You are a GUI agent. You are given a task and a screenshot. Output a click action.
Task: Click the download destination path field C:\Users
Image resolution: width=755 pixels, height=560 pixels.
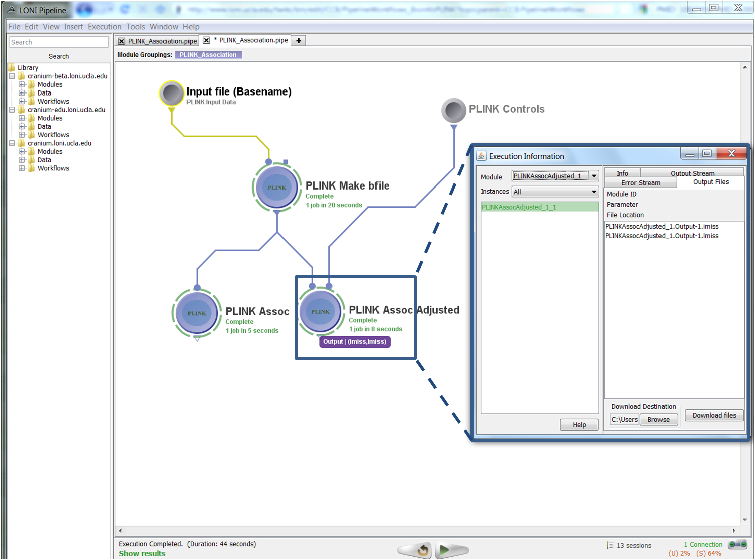625,419
